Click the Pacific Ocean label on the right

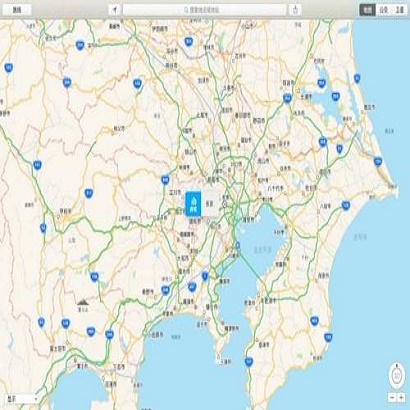pyautogui.click(x=360, y=237)
